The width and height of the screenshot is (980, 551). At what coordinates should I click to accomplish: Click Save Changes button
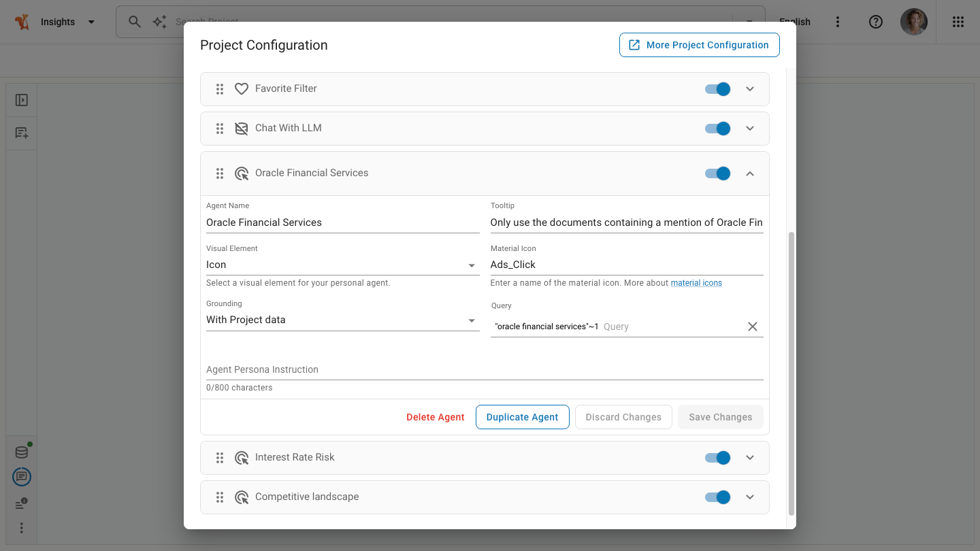(x=721, y=417)
